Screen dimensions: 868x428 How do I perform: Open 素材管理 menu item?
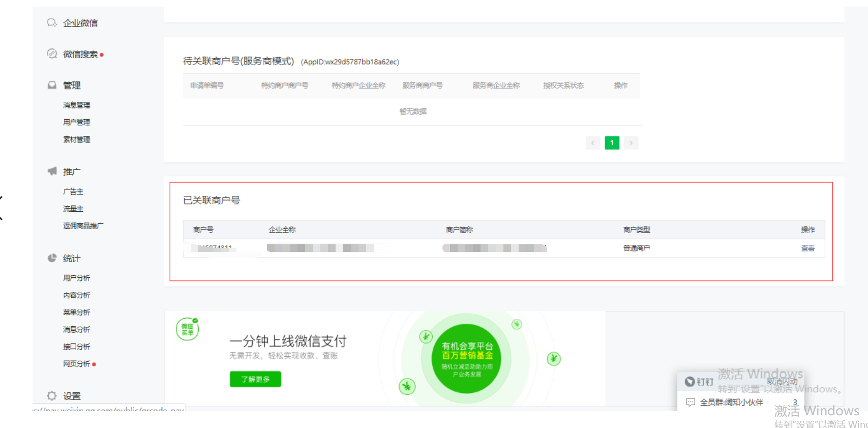coord(76,139)
